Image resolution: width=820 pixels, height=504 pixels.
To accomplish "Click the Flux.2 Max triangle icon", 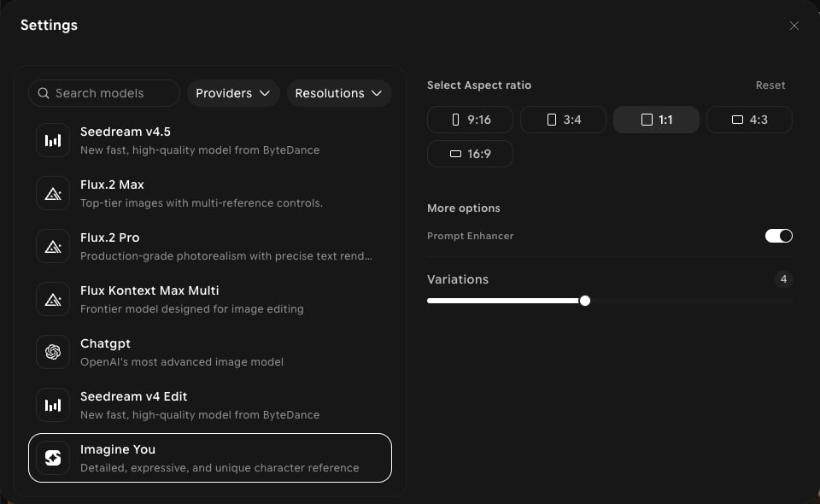I will coord(53,193).
